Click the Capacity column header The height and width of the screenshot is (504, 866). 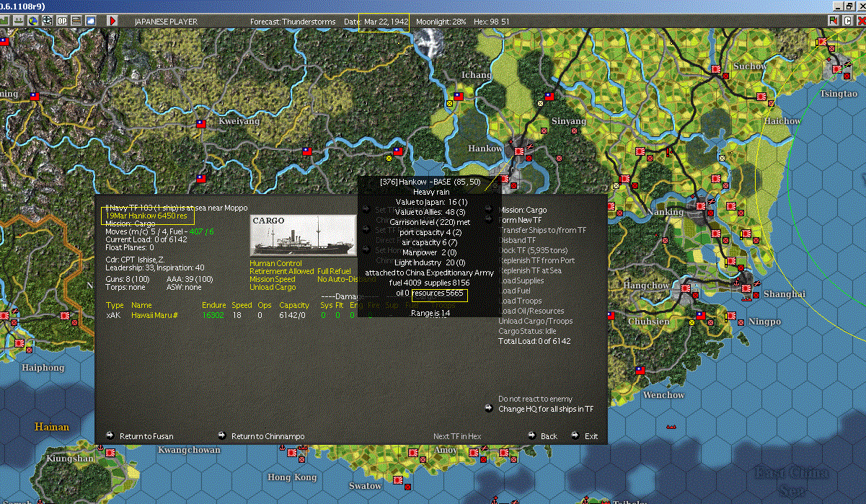pos(294,306)
